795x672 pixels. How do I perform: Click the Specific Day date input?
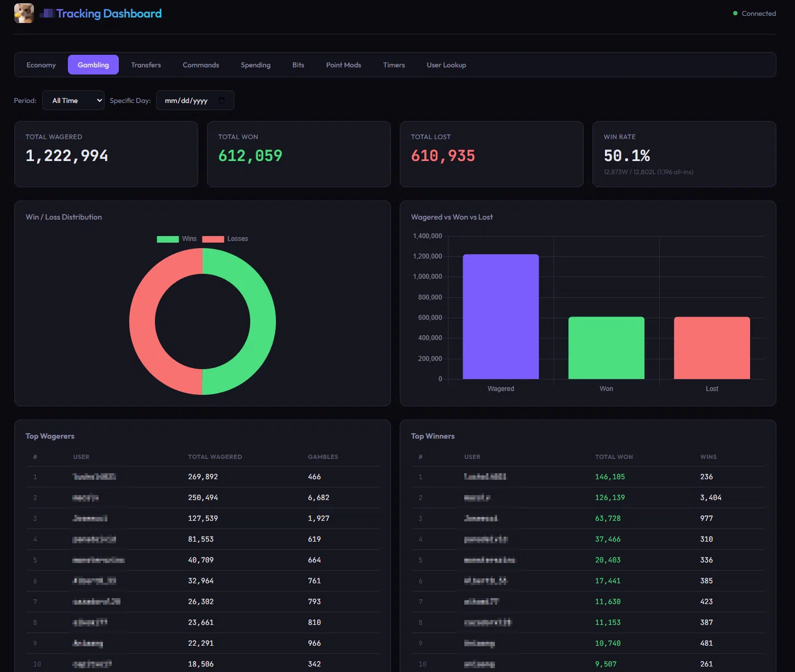pos(186,100)
